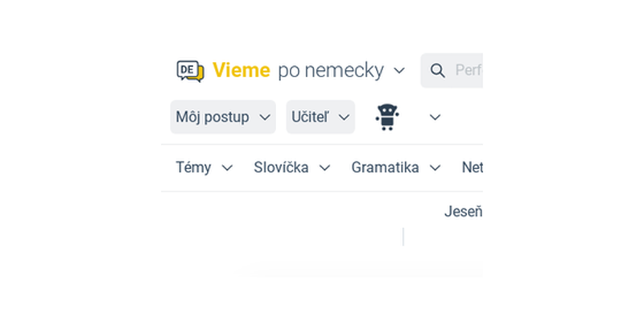Expand the language chevron after 'po nemecky'

coord(399,71)
